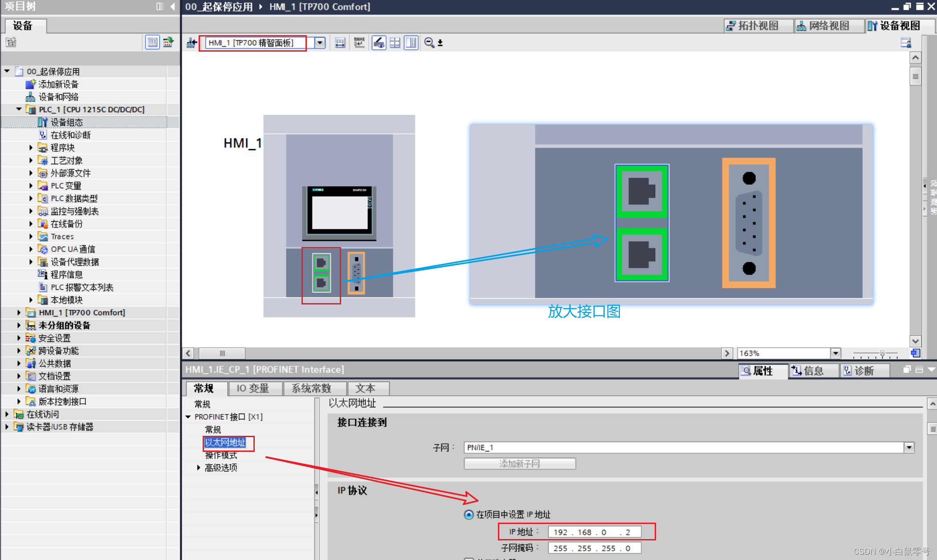The image size is (937, 560).
Task: Open the IO 变量 tab
Action: (253, 388)
